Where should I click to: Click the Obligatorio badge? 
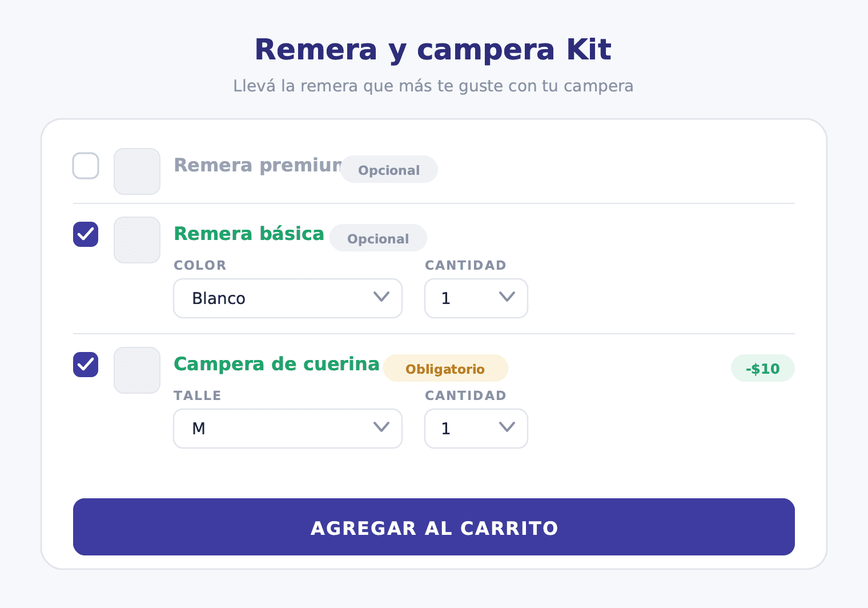pyautogui.click(x=445, y=368)
